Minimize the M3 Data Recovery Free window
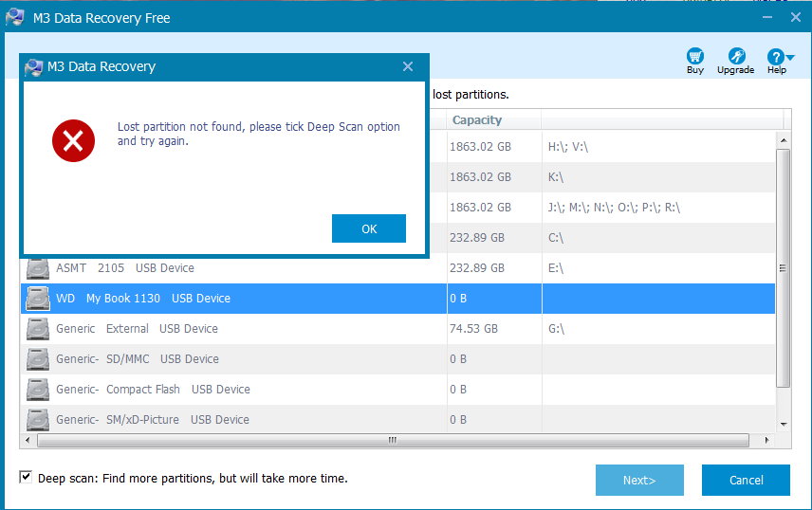 (767, 18)
